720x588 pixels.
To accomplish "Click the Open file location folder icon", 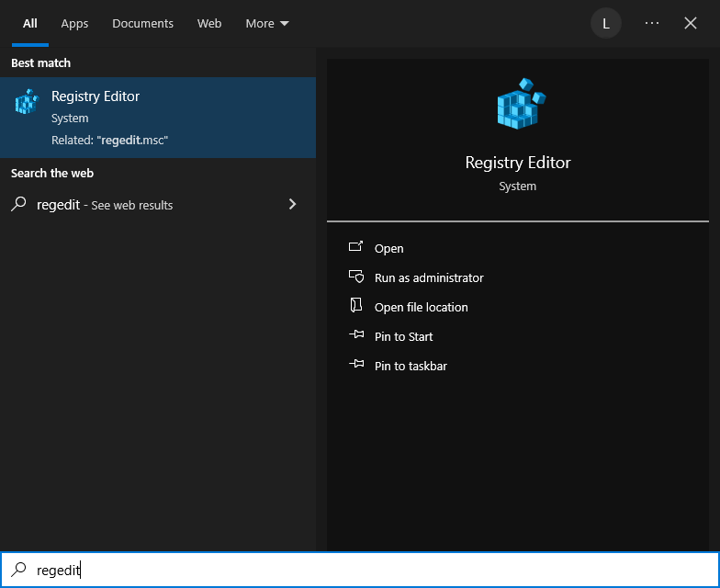I will (356, 305).
